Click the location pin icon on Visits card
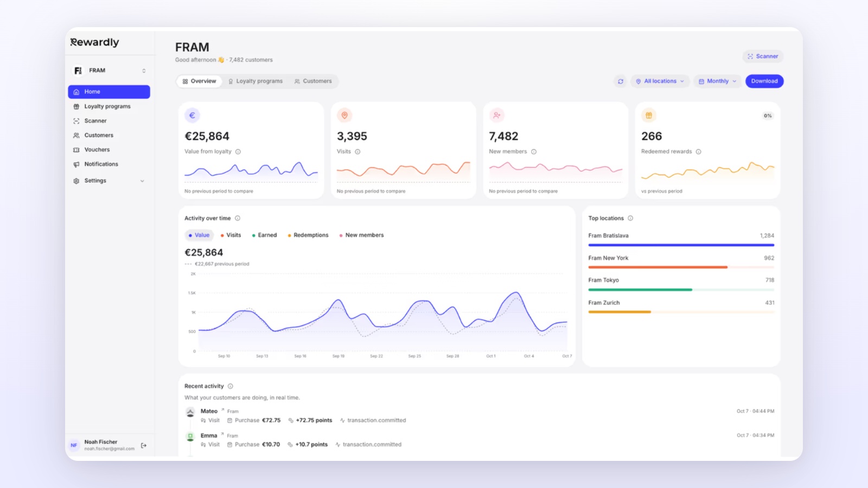868x488 pixels. click(344, 115)
